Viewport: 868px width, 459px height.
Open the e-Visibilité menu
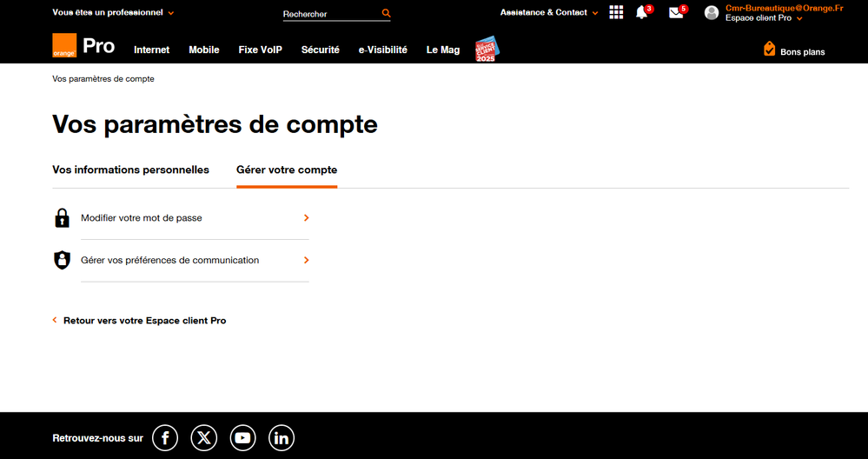(x=383, y=50)
